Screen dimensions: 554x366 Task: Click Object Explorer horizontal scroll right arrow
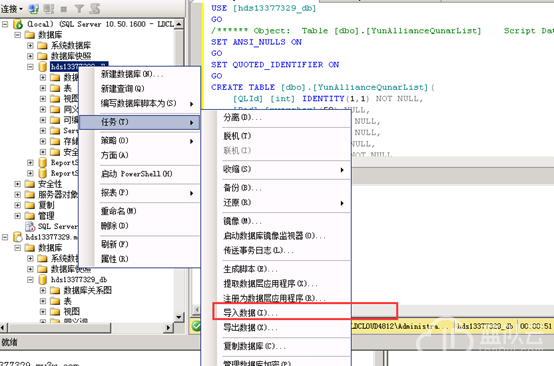169,328
